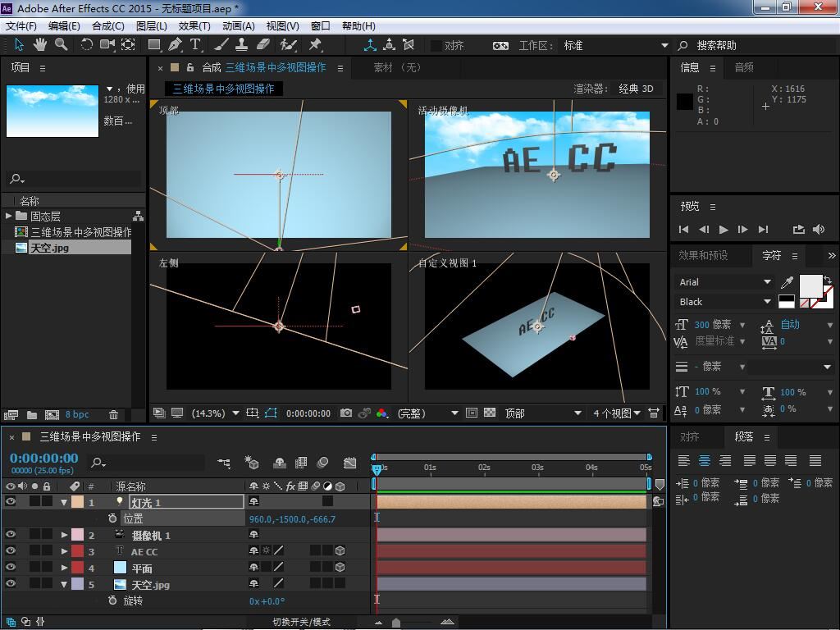Select the Hand tool
The height and width of the screenshot is (630, 840).
click(39, 45)
